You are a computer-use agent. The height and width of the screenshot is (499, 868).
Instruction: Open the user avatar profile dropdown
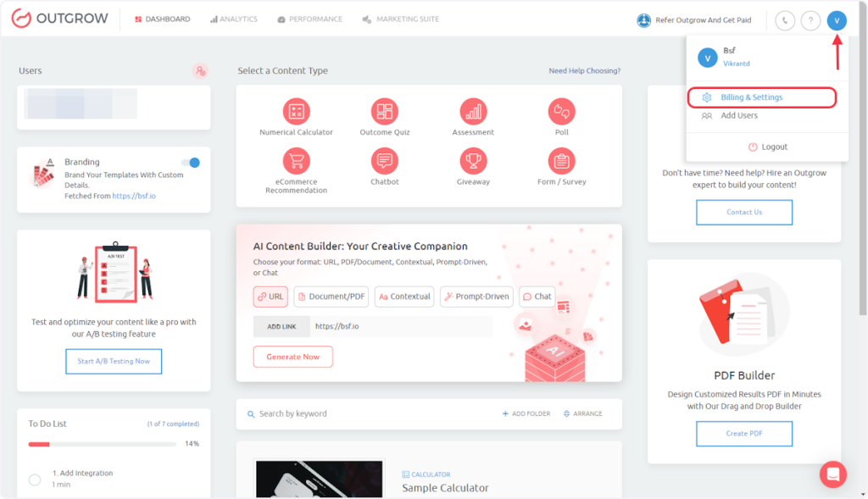tap(837, 20)
